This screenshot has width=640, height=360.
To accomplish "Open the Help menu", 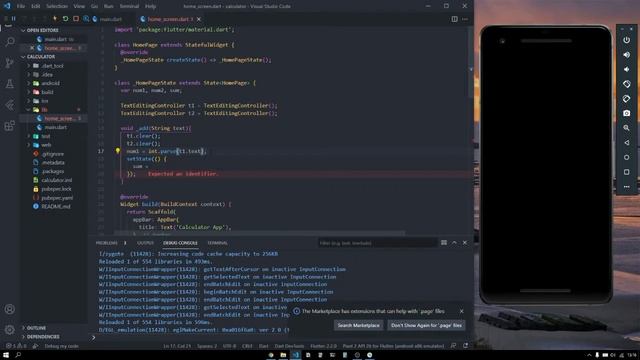I will point(150,6).
